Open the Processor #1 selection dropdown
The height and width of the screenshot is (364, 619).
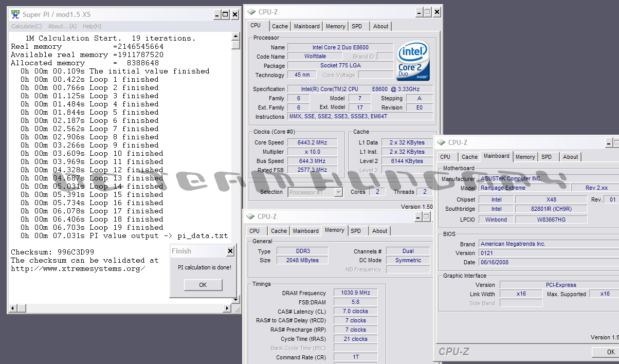(x=315, y=192)
